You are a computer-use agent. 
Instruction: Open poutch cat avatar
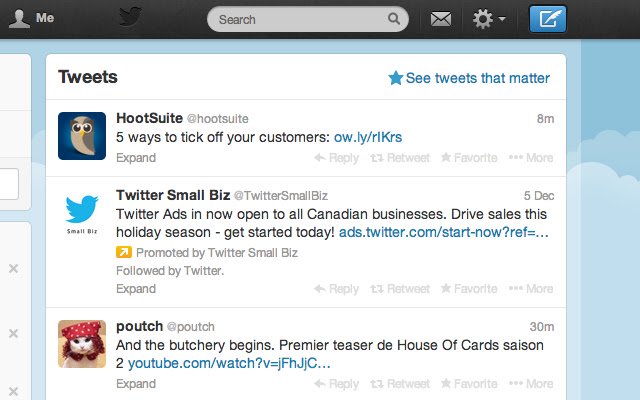[82, 344]
